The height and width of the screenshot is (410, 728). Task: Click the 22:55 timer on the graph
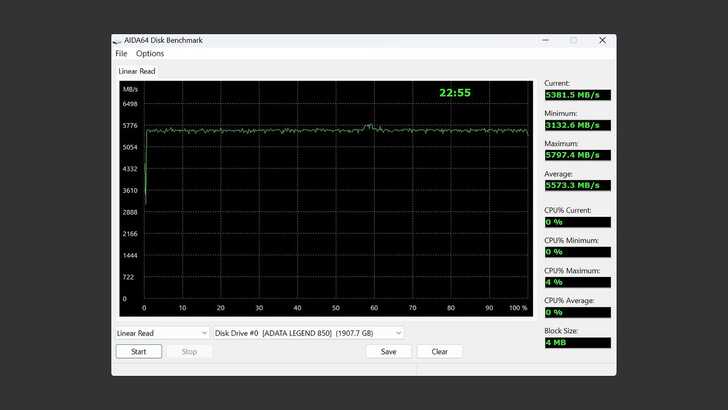pos(455,93)
